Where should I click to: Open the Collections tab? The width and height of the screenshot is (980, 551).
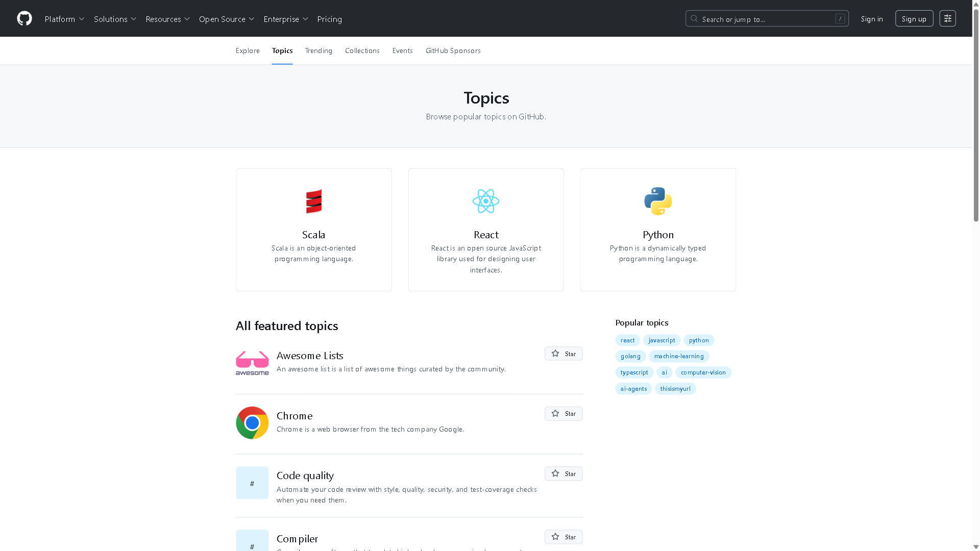pos(362,51)
